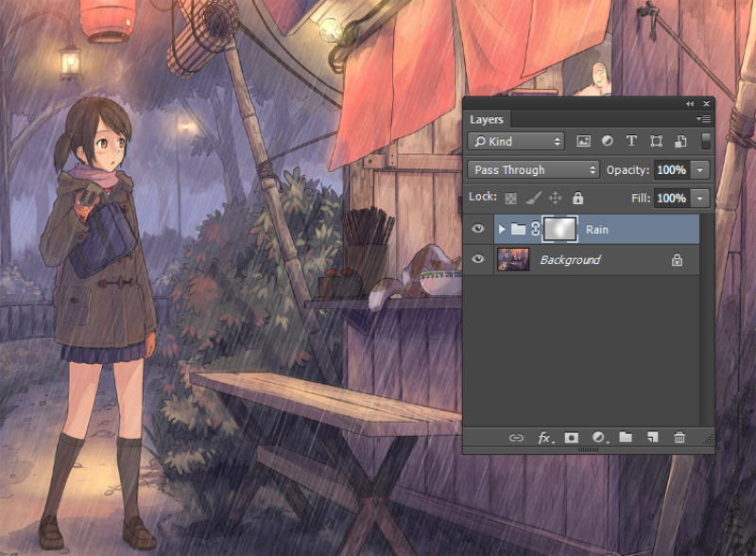Create a new group folder icon
The image size is (756, 556).
626,437
